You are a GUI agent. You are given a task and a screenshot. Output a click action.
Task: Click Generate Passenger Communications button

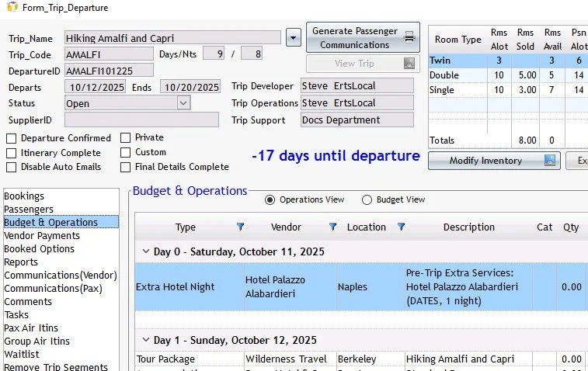tap(363, 37)
